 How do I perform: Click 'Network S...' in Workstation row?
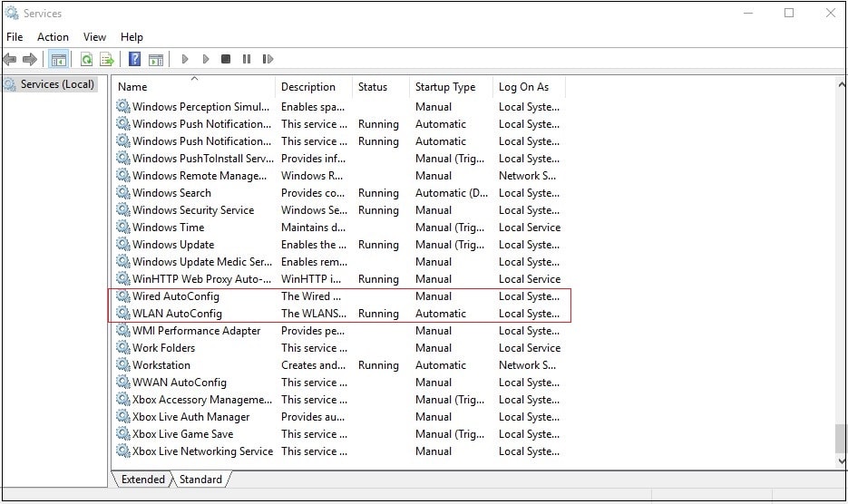tap(527, 365)
